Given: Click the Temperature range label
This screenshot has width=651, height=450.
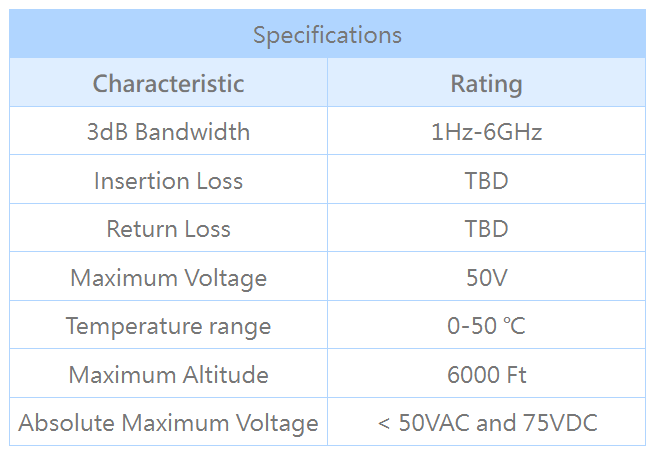Looking at the screenshot, I should tap(168, 326).
